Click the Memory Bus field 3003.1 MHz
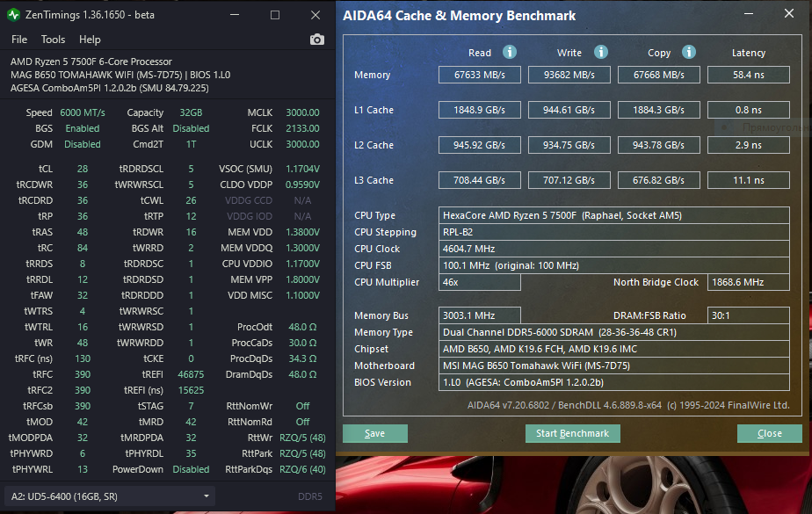Viewport: 812px width, 514px height. (x=480, y=315)
